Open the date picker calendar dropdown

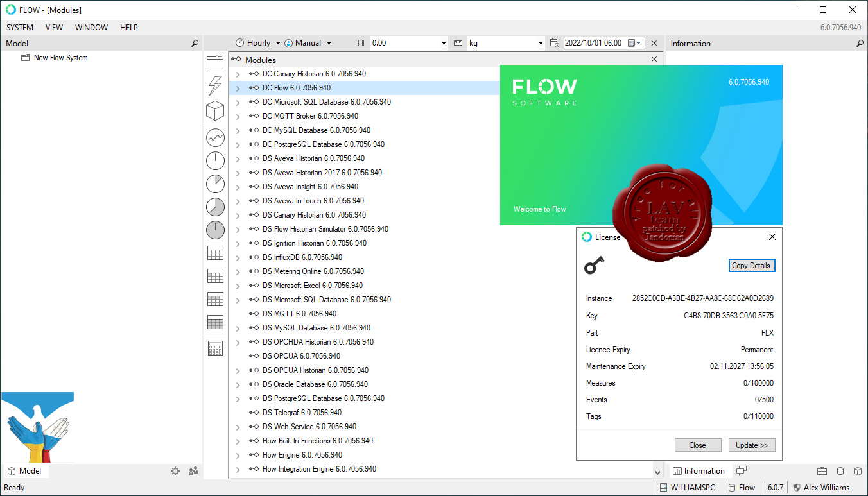click(635, 43)
